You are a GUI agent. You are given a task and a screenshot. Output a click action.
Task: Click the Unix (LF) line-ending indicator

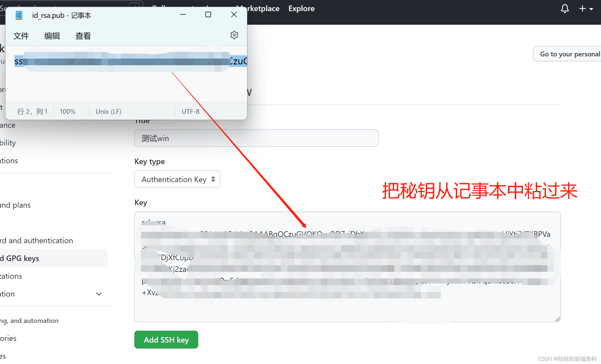coord(108,111)
